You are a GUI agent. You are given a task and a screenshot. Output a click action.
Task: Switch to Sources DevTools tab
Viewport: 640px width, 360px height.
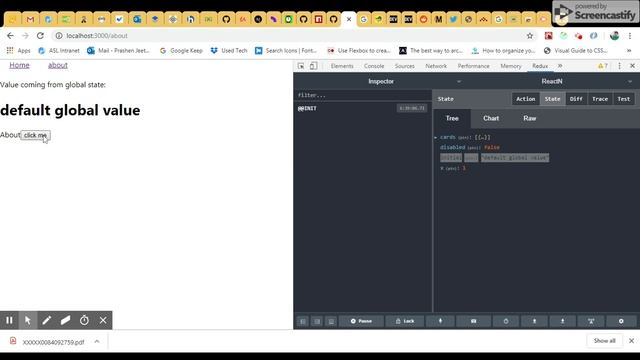[404, 66]
